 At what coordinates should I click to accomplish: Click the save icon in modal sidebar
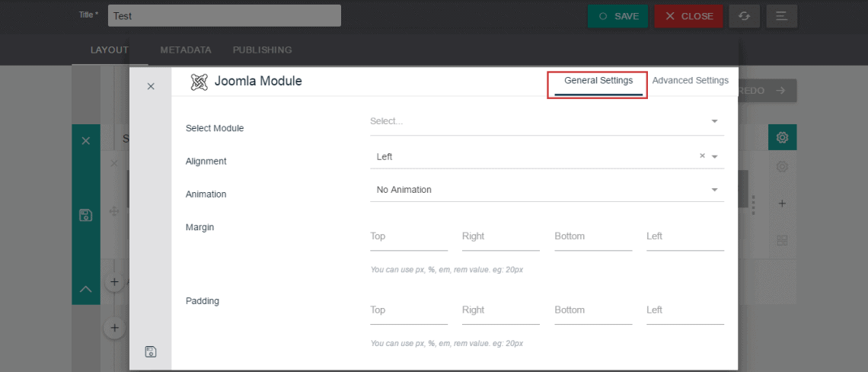point(151,351)
